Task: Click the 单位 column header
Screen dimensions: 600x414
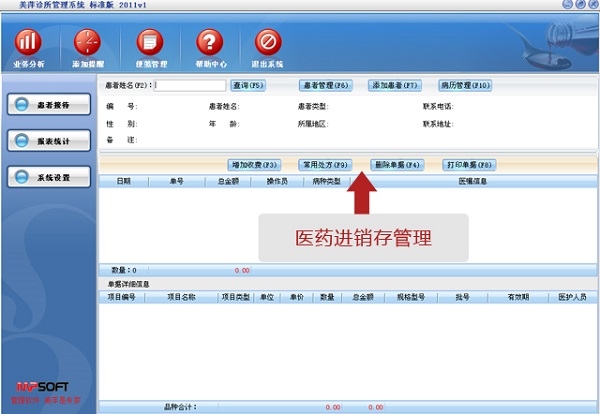Action: tap(267, 297)
